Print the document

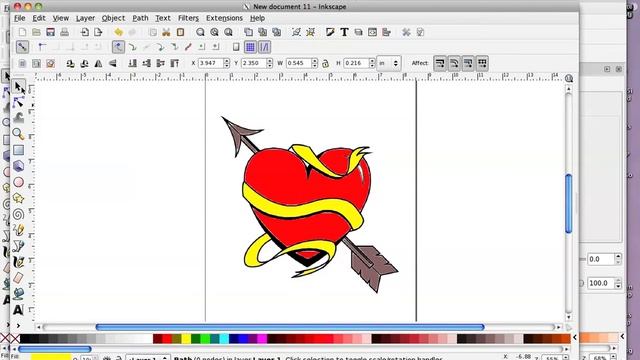point(64,32)
